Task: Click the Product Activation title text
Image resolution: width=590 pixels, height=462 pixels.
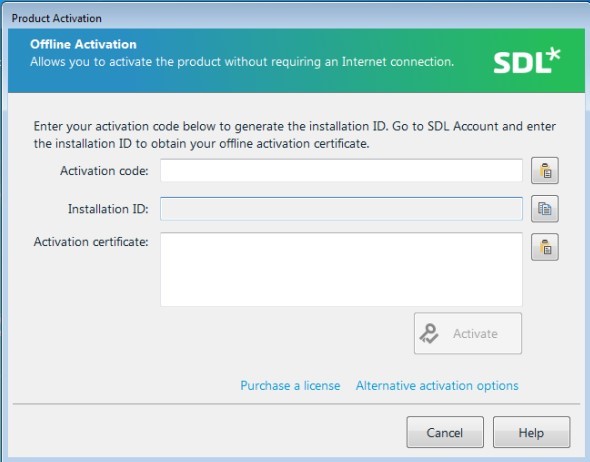Action: [56, 18]
